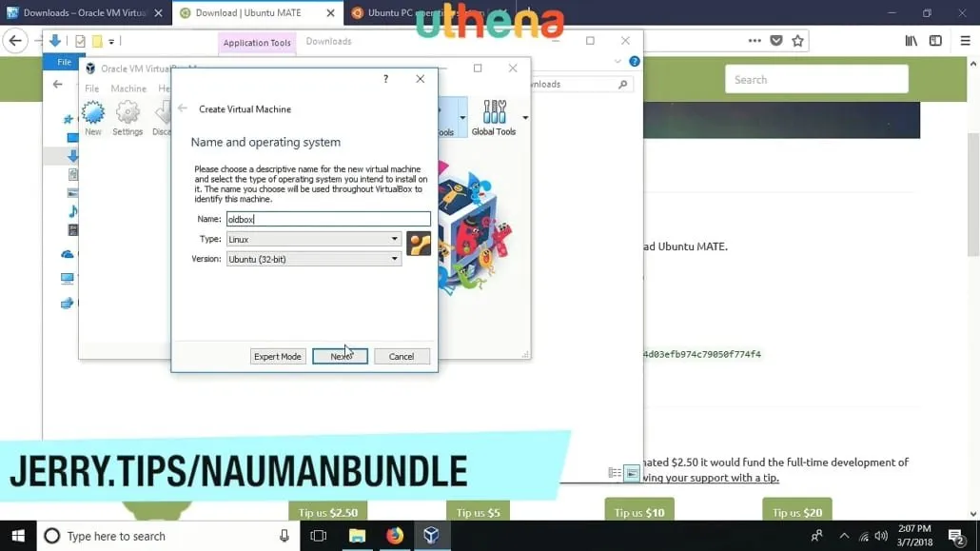Switch to Downloads – Oracle VM VirtualBox tab

pyautogui.click(x=85, y=12)
